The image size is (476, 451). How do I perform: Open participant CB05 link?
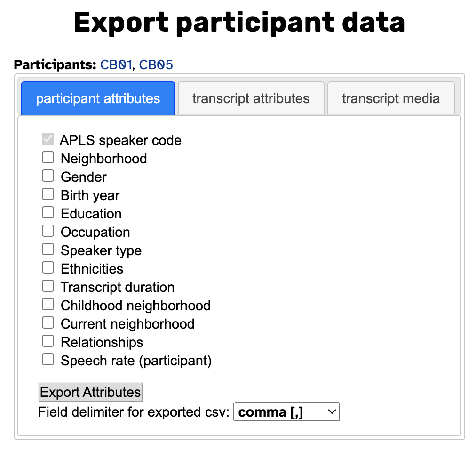point(156,64)
